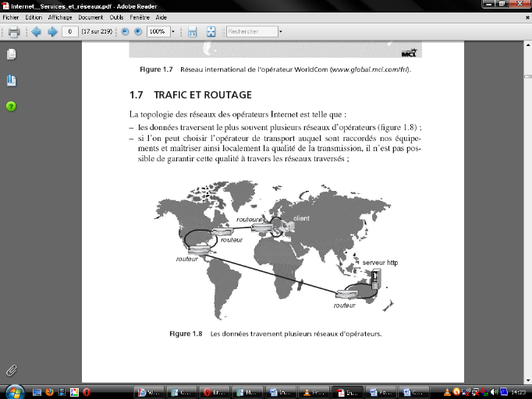Click the 'client' label on the map

301,218
